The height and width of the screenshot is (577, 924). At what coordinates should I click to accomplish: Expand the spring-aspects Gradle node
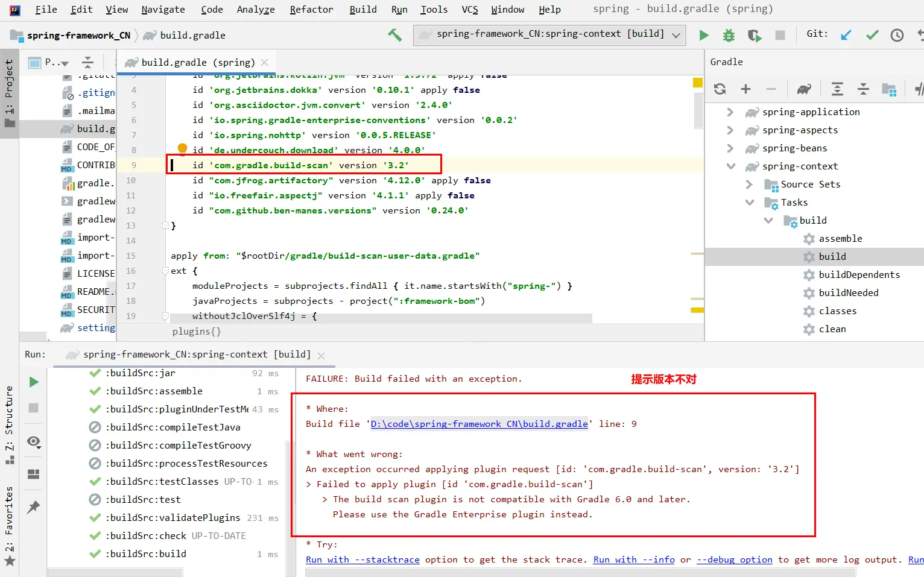pos(730,130)
